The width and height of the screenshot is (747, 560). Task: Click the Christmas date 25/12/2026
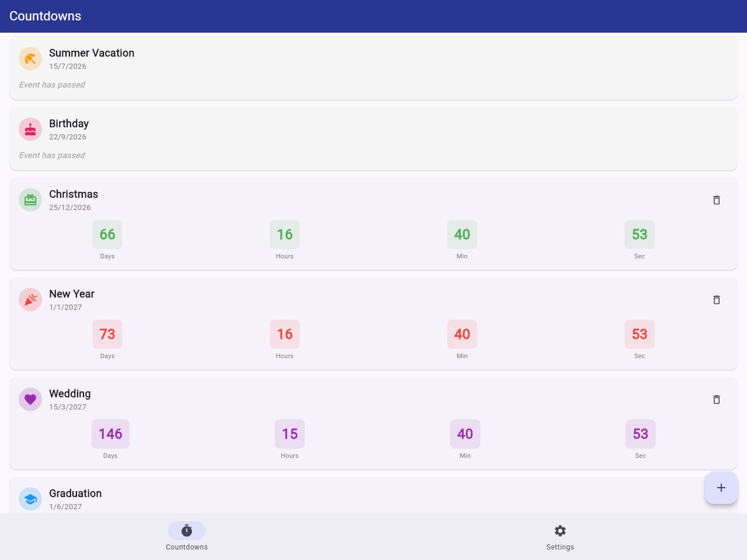click(70, 208)
